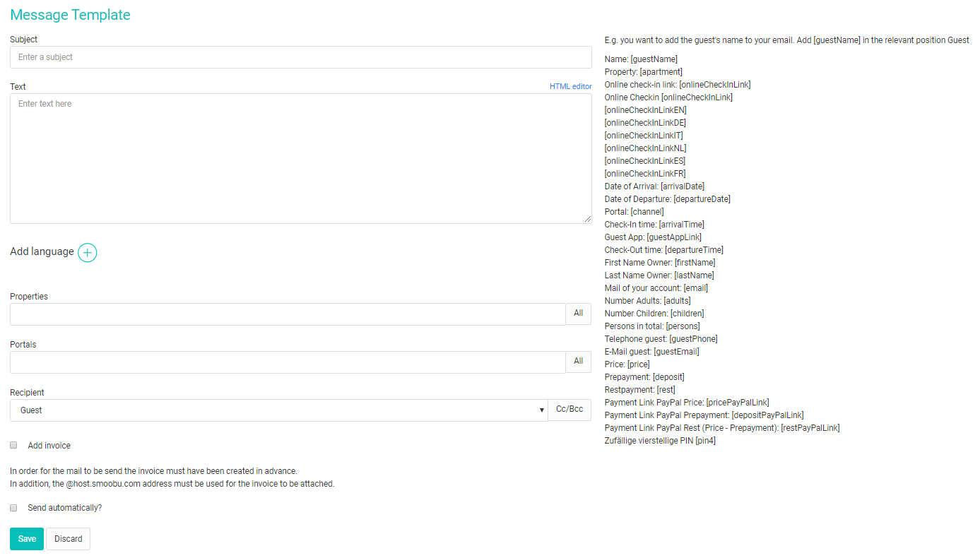Click the '[onlineCheckInLinkFR]' placeholder
Viewport: 980px width, 558px height.
[645, 174]
